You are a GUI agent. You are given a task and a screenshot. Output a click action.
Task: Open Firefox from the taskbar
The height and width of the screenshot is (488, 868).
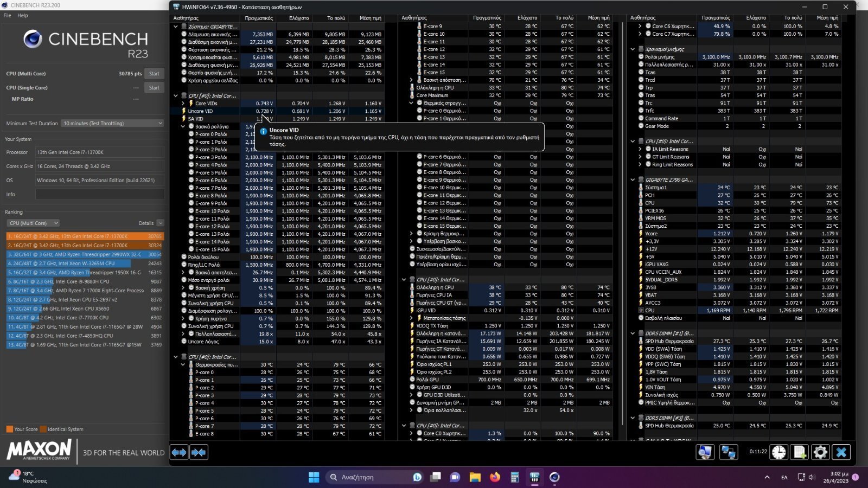point(495,477)
